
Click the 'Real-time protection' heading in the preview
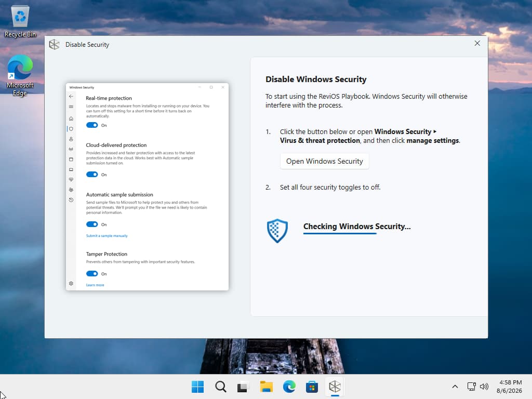click(x=109, y=98)
